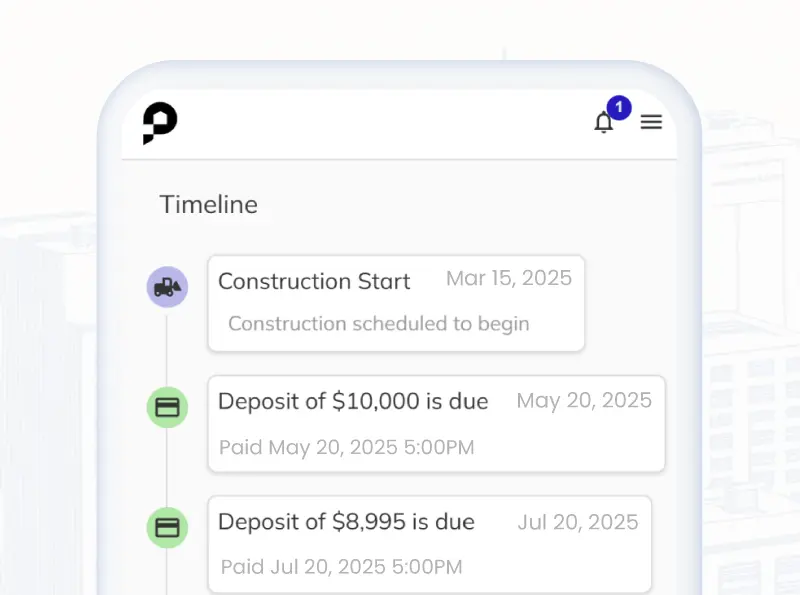Image resolution: width=800 pixels, height=595 pixels.
Task: Select the truck icon beside Construction Start
Action: click(x=167, y=287)
